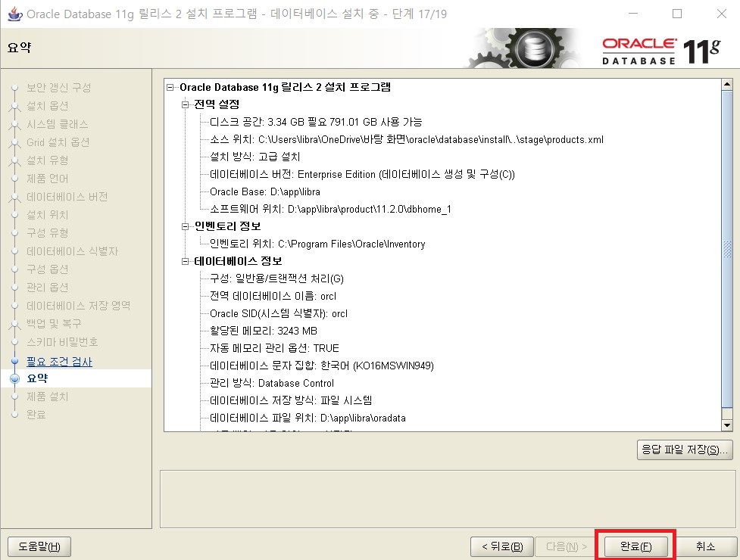Viewport: 740px width, 560px height.
Task: Click the Oracle SID(시스템 식별자): orcl row
Action: coord(279,314)
